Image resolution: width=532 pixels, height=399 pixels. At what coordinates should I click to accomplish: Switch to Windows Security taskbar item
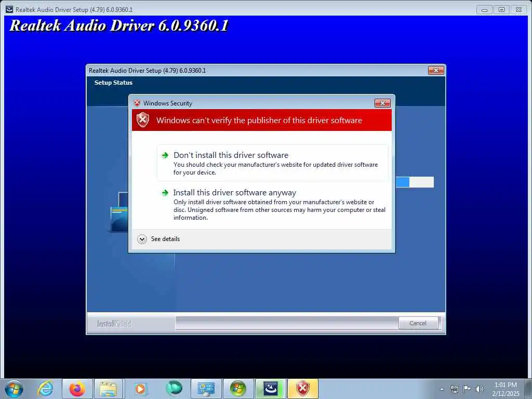tap(303, 389)
